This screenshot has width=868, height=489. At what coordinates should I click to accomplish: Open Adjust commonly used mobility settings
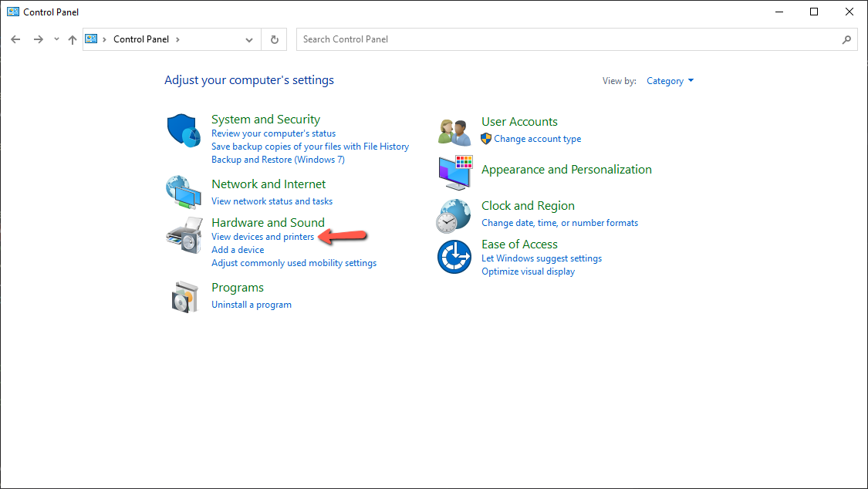(x=294, y=263)
